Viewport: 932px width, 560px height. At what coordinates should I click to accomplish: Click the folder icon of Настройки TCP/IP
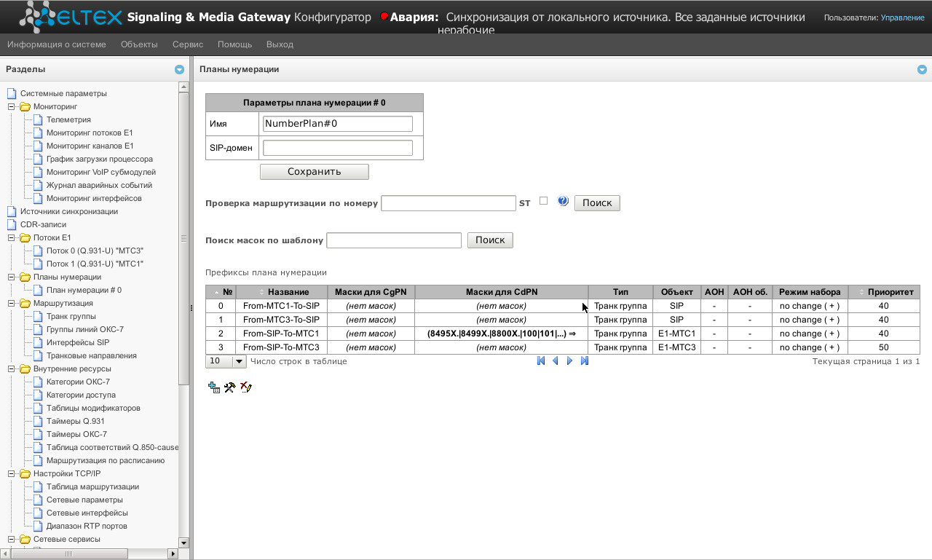[25, 473]
